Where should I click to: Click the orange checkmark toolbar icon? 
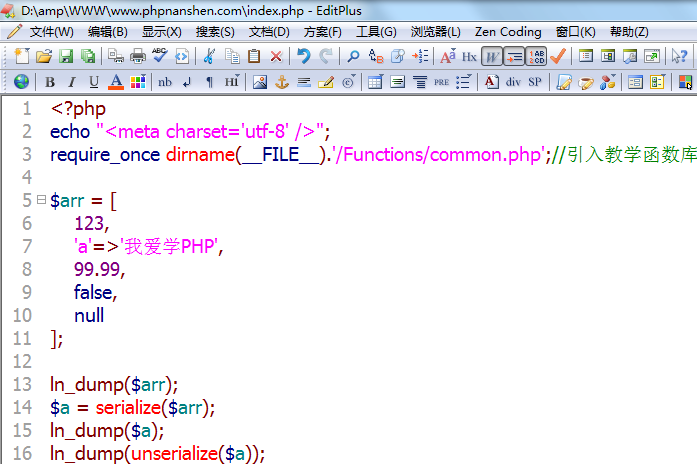558,56
